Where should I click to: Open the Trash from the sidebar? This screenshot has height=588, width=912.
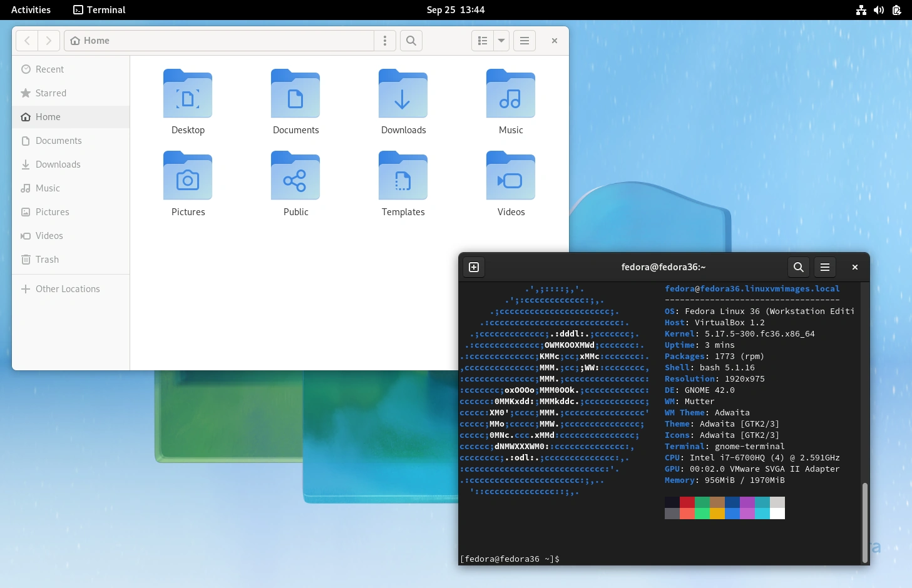pos(46,260)
